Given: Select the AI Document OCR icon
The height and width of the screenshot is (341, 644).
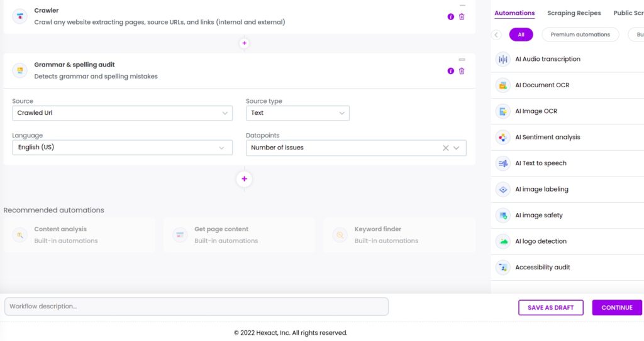Looking at the screenshot, I should [502, 85].
